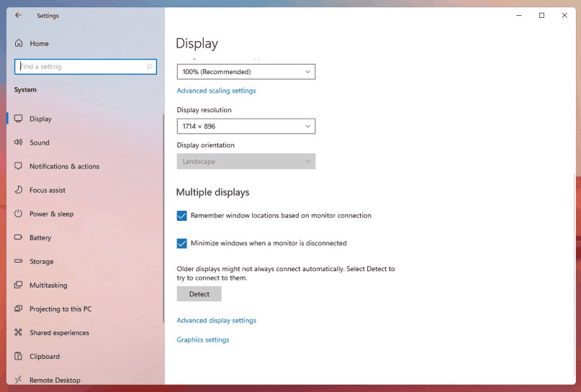The image size is (581, 392).
Task: Click the Power & sleep icon
Action: tap(18, 214)
